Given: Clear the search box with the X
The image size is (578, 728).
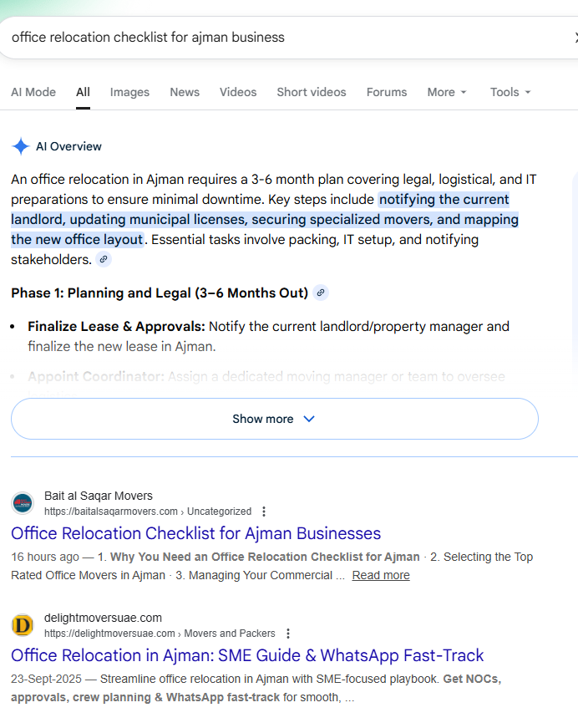Looking at the screenshot, I should coord(575,38).
